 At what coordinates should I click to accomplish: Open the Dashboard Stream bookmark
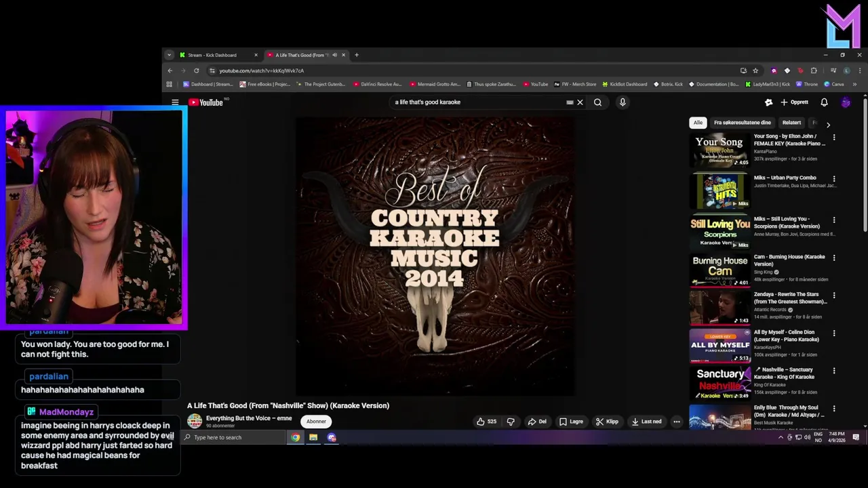point(208,84)
